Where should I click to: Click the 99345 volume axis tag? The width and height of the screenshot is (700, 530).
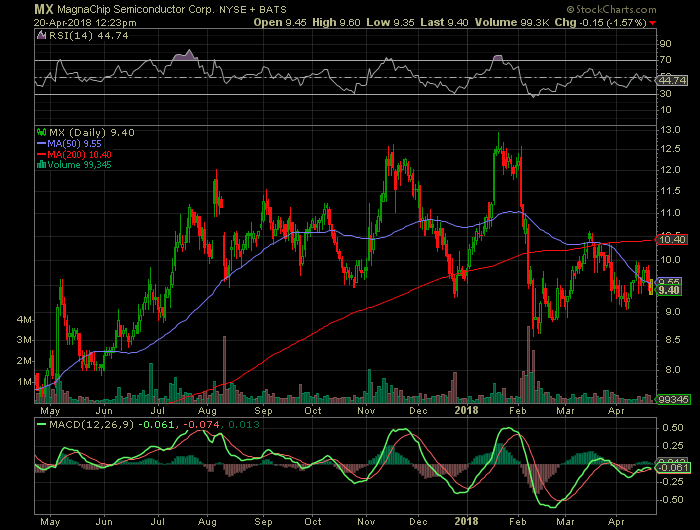[x=673, y=399]
